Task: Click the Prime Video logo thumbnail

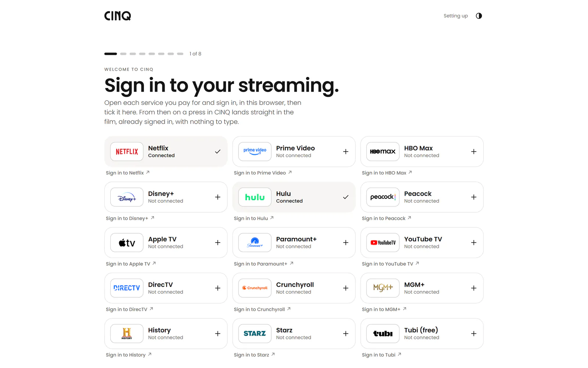Action: pos(255,152)
